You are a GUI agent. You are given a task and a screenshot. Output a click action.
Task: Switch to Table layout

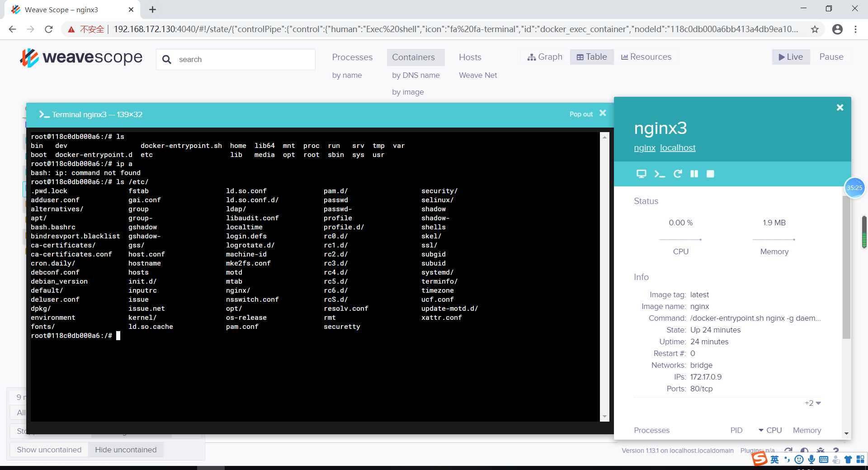tap(592, 57)
